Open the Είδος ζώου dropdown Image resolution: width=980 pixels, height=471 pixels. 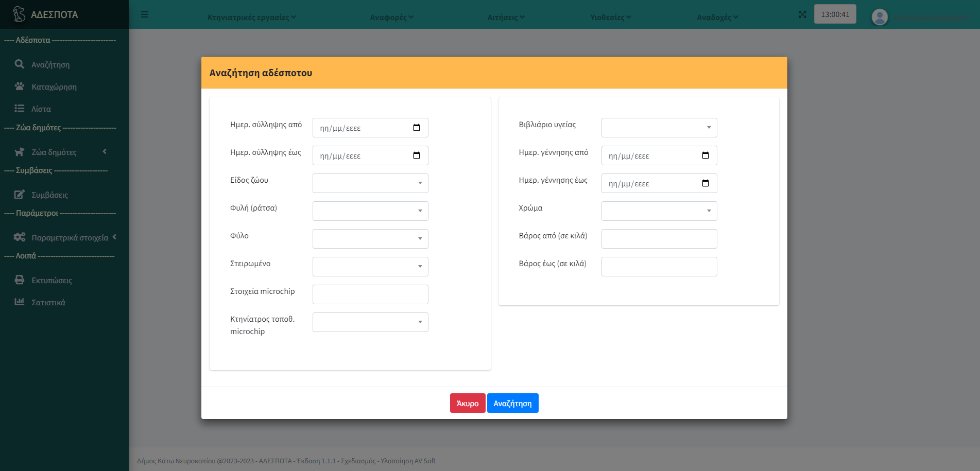370,183
